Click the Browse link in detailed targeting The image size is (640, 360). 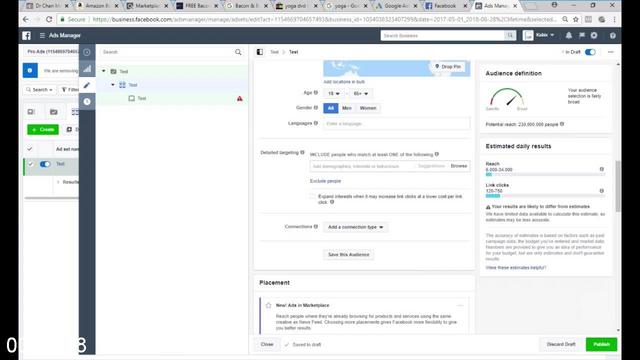459,166
